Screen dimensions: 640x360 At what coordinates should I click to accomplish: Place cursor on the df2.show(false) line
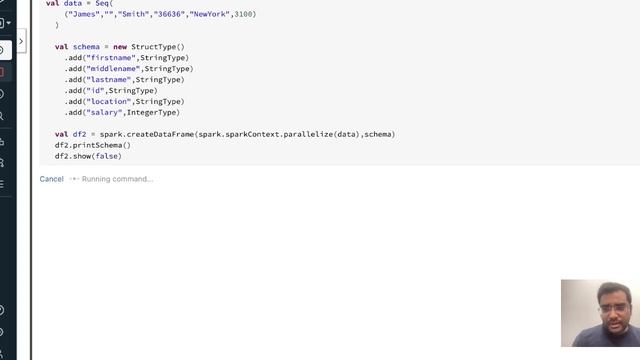[88, 156]
